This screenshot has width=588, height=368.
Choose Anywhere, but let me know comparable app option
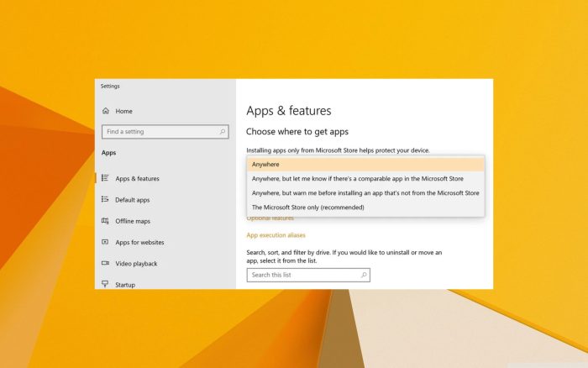[365, 179]
